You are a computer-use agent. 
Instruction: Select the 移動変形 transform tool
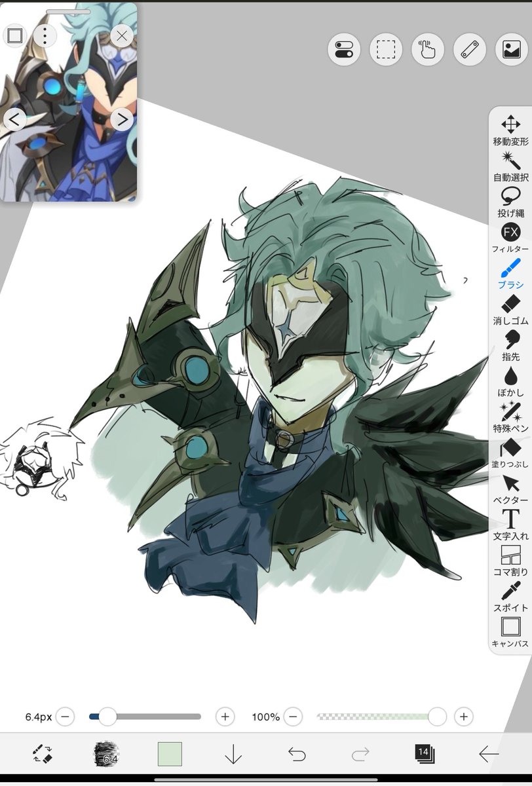(510, 130)
